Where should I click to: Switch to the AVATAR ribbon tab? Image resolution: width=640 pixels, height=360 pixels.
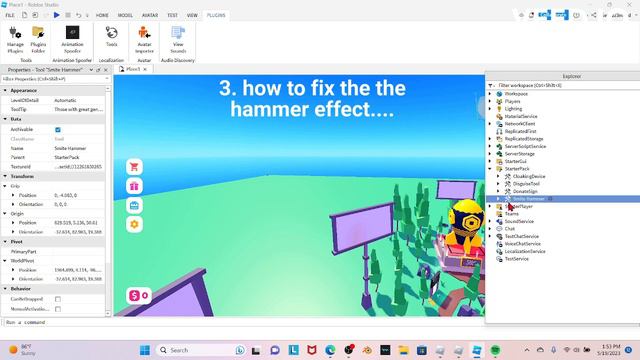pos(150,15)
